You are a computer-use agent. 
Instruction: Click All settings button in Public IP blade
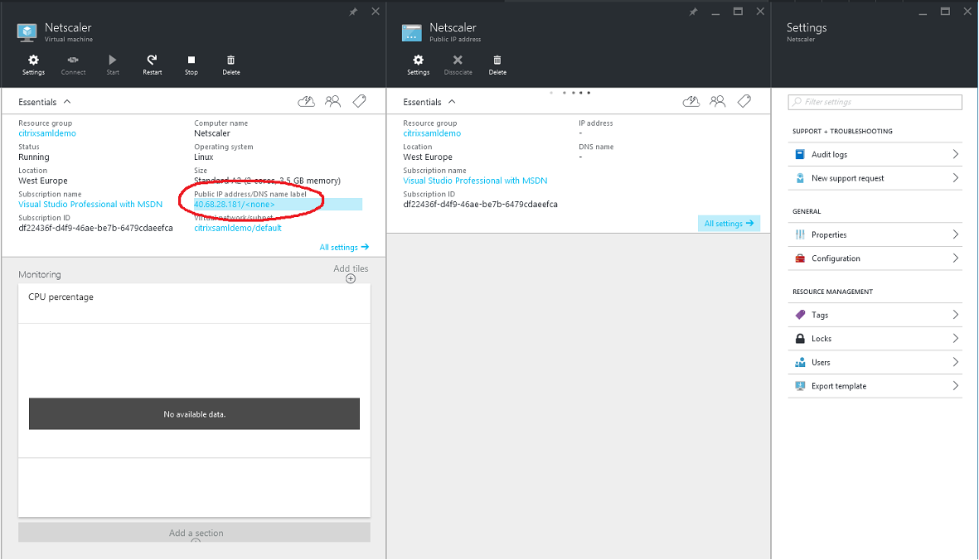[x=729, y=224]
